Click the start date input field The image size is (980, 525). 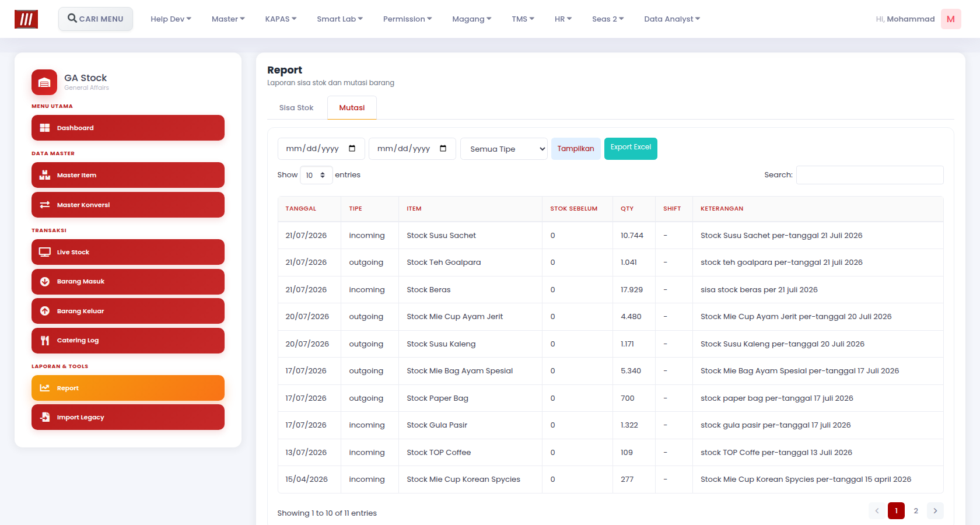pyautogui.click(x=321, y=149)
